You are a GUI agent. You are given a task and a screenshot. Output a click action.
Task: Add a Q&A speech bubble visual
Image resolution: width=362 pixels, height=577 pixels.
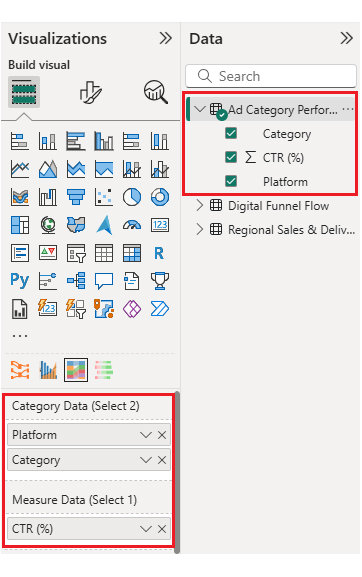pyautogui.click(x=104, y=281)
